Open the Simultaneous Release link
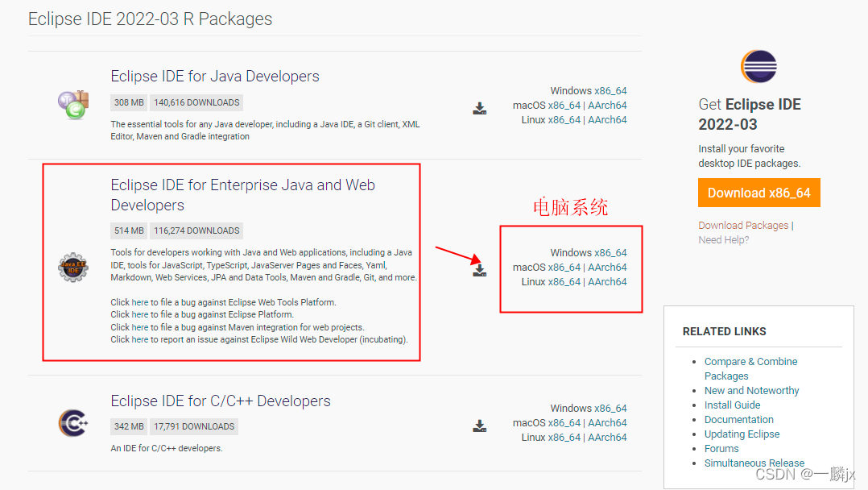The height and width of the screenshot is (490, 868). (x=754, y=463)
